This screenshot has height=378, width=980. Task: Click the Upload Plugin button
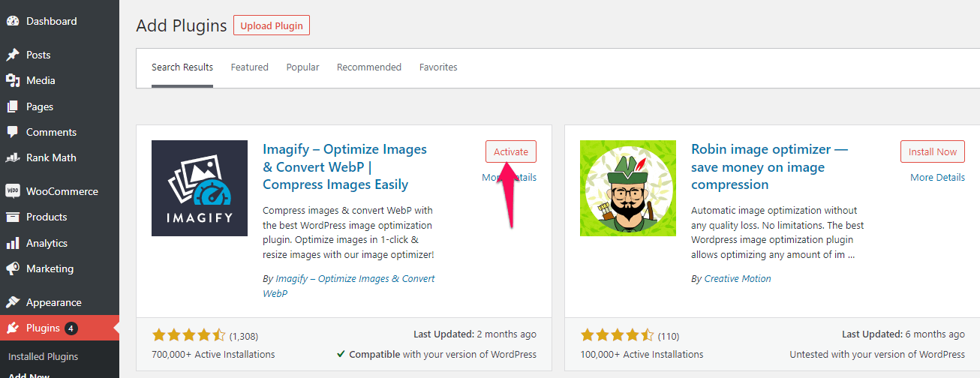coord(272,25)
